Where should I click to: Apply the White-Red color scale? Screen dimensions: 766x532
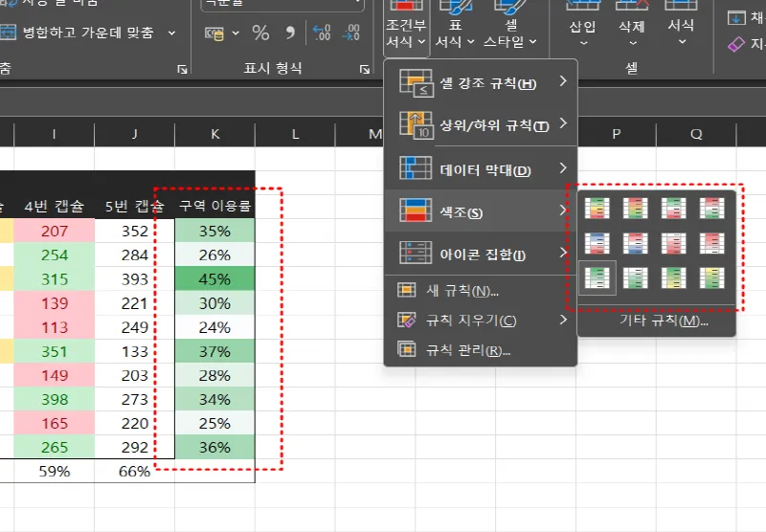[x=673, y=243]
